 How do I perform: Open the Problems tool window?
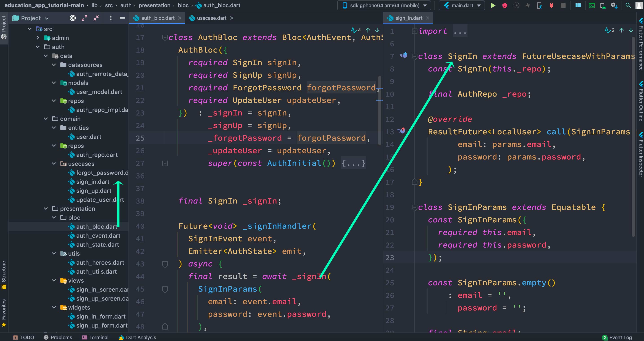pyautogui.click(x=58, y=337)
